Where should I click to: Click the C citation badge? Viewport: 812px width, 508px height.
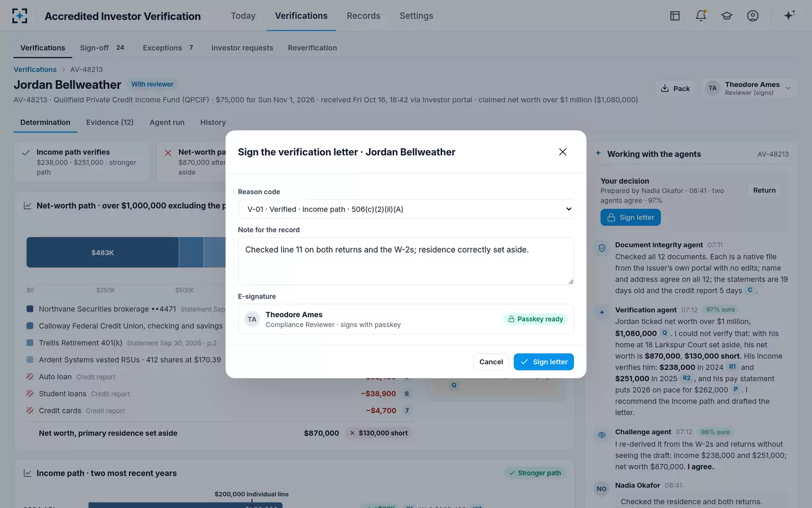point(750,290)
